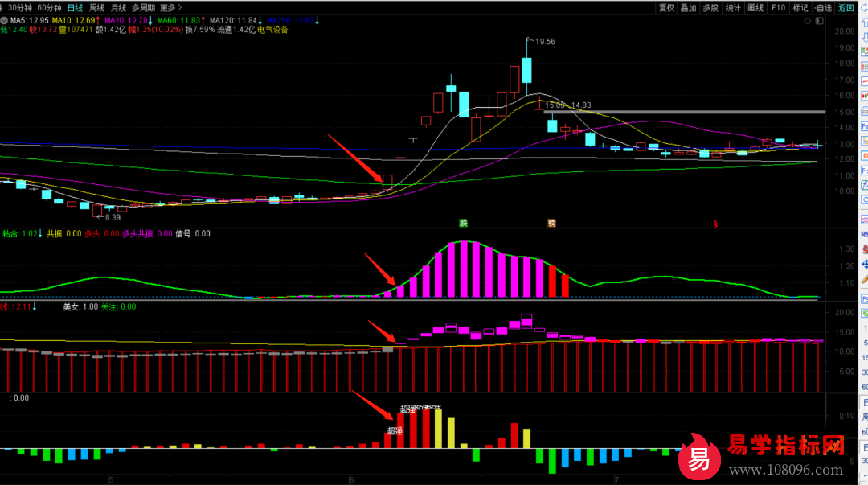Click the 换7.59% turnover value
The height and width of the screenshot is (485, 868).
pos(200,30)
